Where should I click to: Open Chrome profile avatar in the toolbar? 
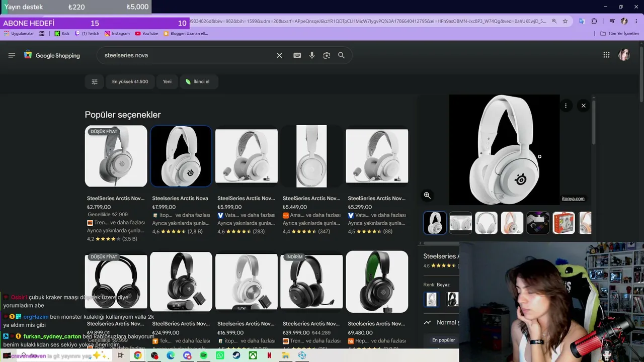point(624,21)
